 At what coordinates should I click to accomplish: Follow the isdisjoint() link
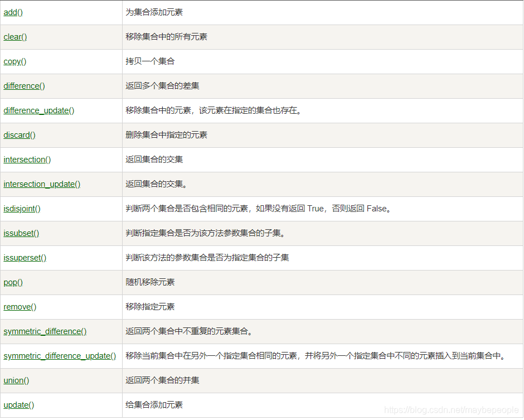click(x=22, y=209)
